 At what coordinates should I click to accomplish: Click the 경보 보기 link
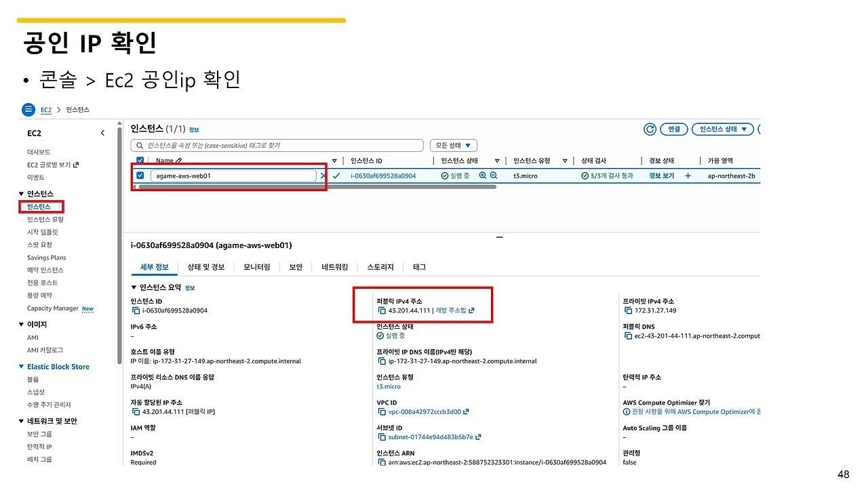click(x=662, y=176)
